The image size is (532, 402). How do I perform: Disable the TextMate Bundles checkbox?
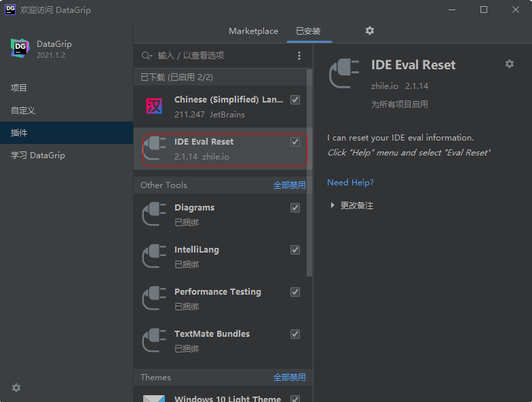point(295,334)
